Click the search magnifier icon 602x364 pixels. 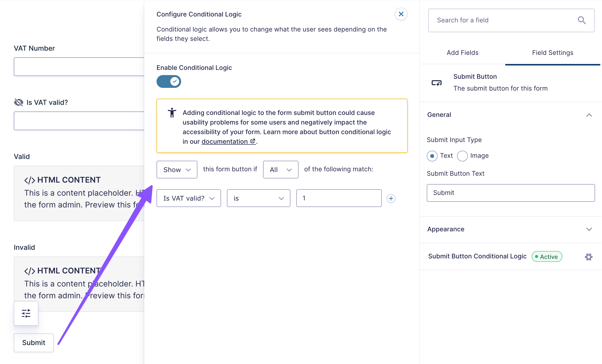(582, 20)
